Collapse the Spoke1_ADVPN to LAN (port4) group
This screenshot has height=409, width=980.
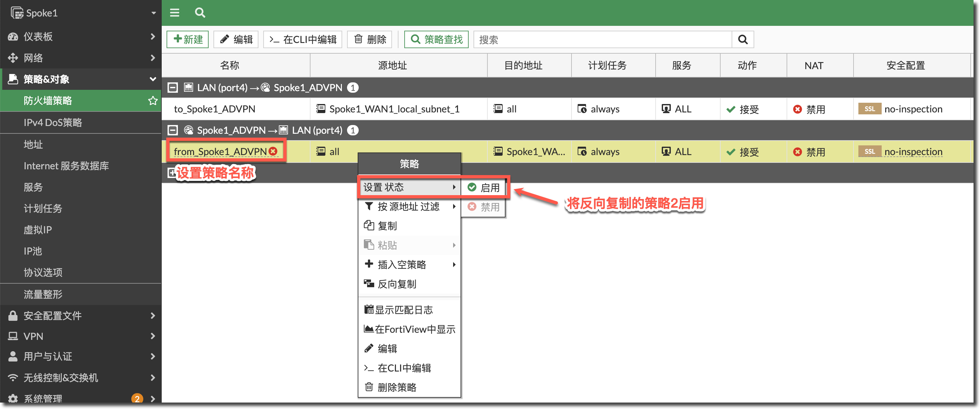[173, 131]
